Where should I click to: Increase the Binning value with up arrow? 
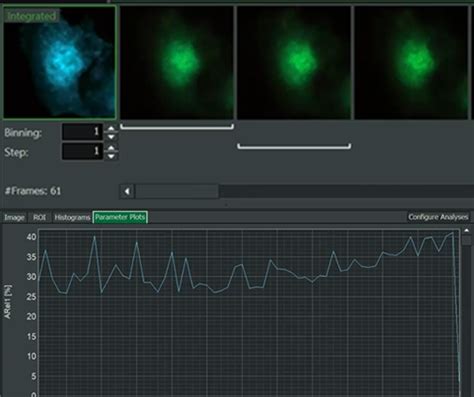point(111,128)
